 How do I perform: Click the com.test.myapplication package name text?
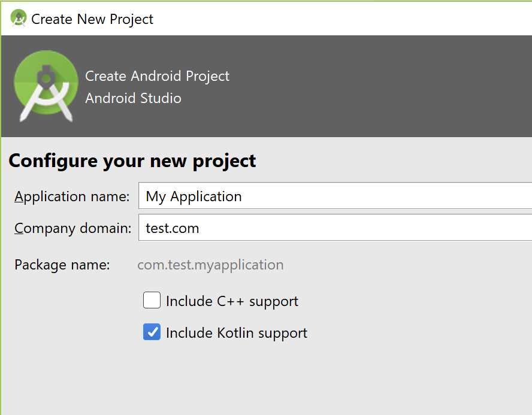tap(210, 265)
